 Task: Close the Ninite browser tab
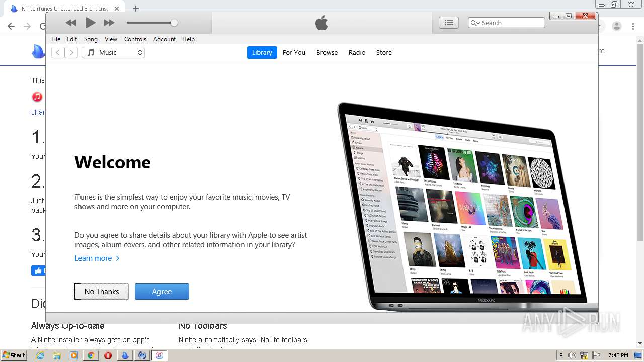pyautogui.click(x=117, y=9)
